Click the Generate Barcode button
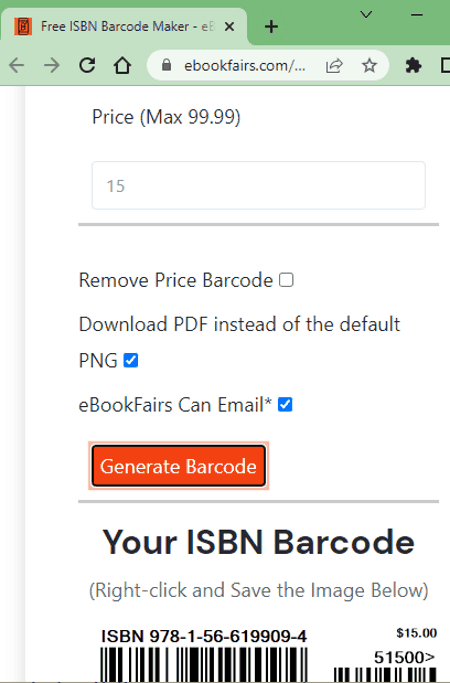 179,466
